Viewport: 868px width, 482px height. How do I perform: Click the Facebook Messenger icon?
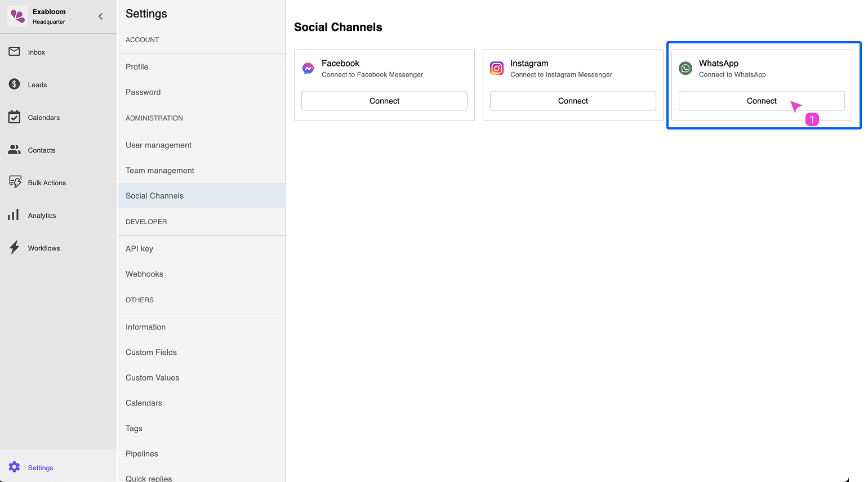tap(308, 68)
